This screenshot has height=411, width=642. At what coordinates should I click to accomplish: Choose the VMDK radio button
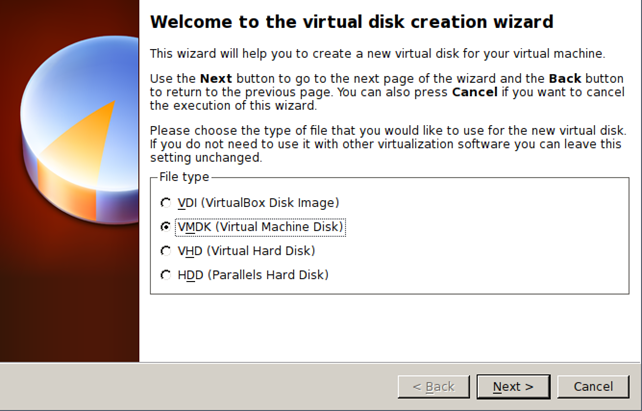click(x=165, y=227)
